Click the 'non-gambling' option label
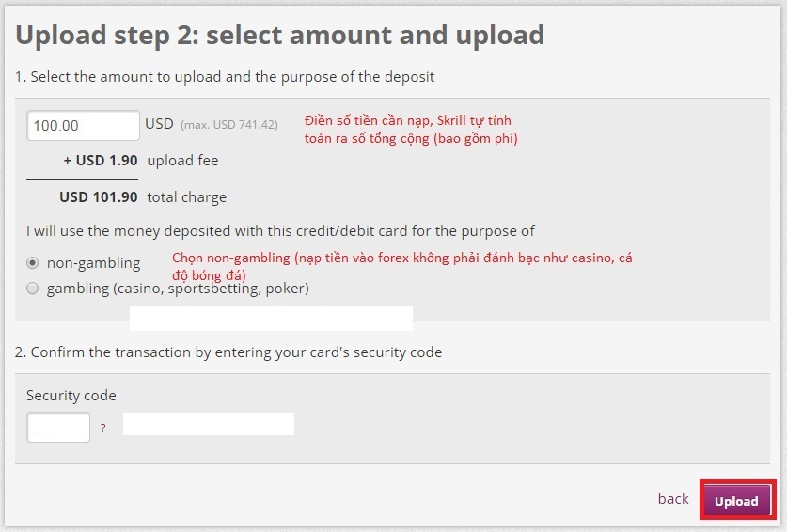Viewport: 787px width, 532px height. coord(93,263)
